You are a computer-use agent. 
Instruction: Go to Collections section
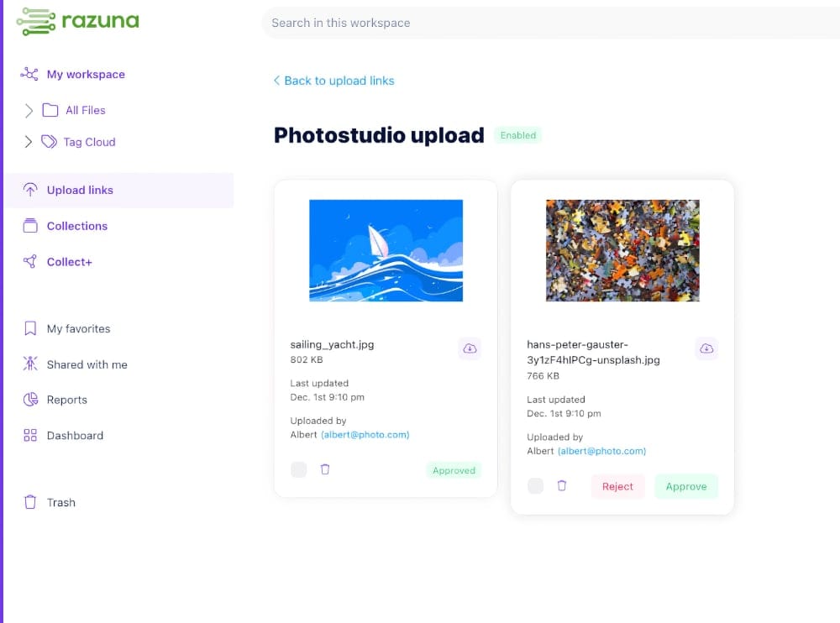(x=77, y=226)
